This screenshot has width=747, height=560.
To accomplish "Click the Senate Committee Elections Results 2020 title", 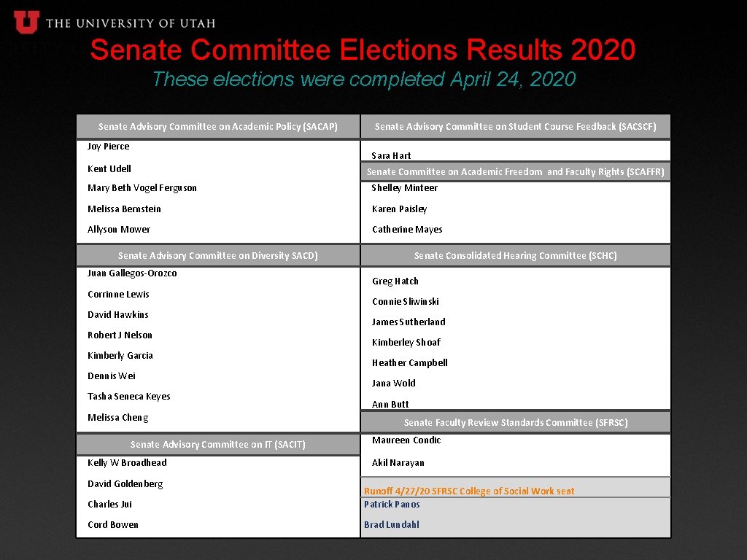I will (363, 50).
